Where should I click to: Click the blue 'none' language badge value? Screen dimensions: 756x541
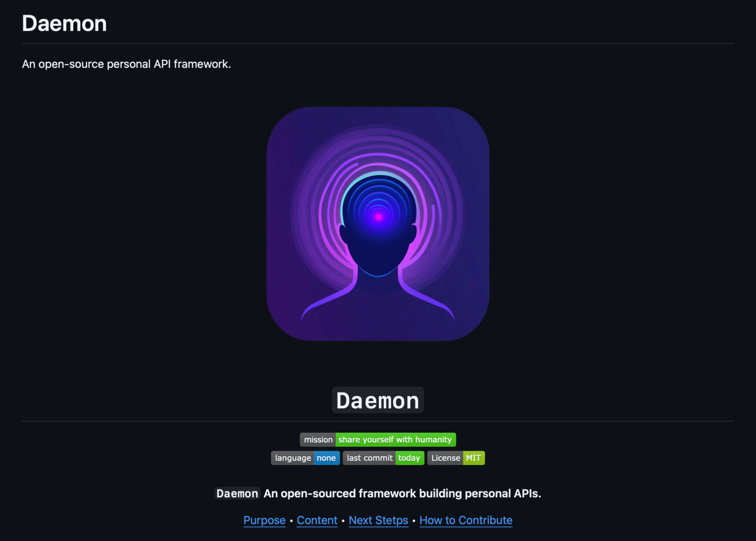[327, 458]
